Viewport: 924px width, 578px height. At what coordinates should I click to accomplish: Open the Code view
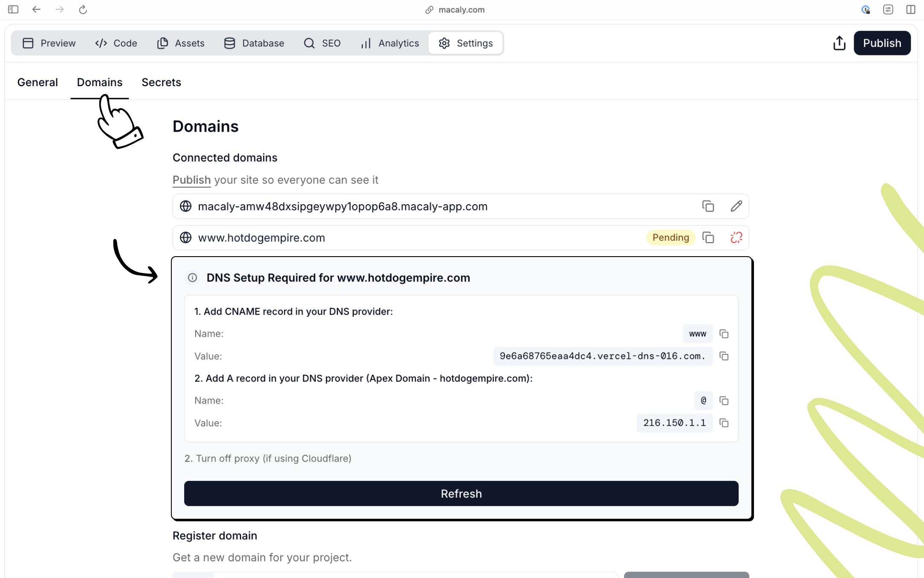coord(115,43)
